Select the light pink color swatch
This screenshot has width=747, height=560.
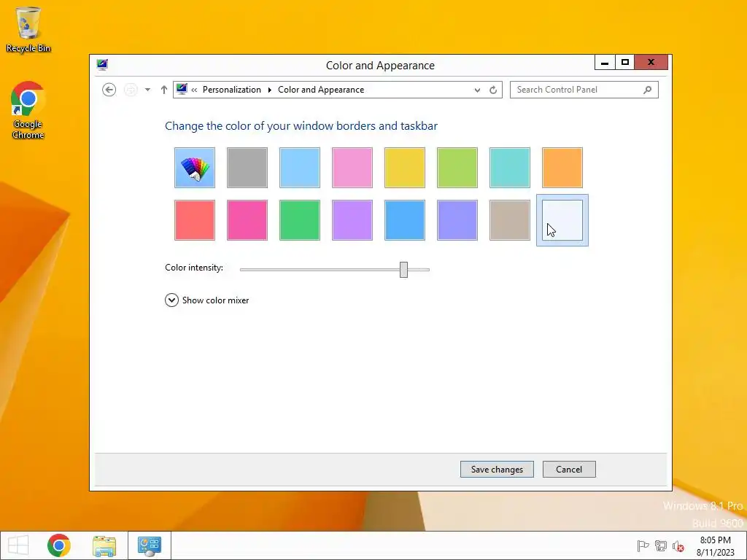click(352, 168)
